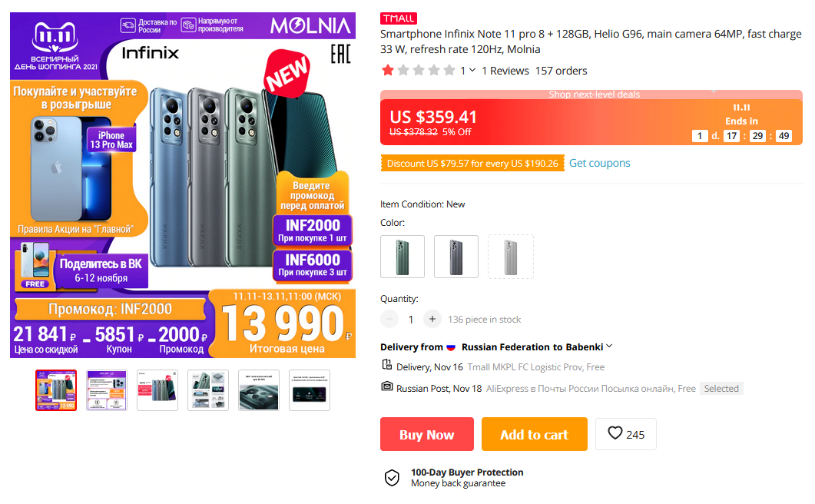Screen dimensions: 815x504
Task: Click the buyer protection shield icon
Action: 392,478
